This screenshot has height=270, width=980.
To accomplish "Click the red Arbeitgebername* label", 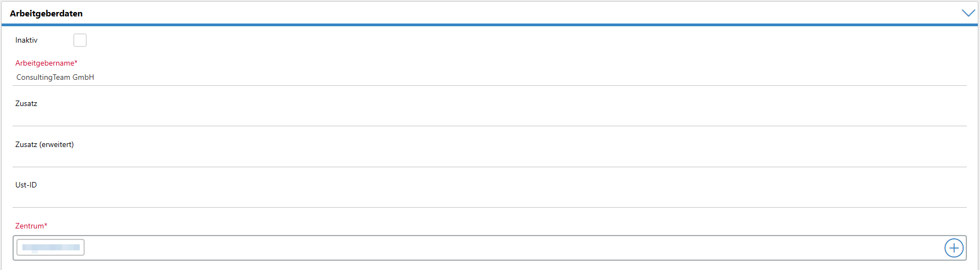I will tap(46, 63).
